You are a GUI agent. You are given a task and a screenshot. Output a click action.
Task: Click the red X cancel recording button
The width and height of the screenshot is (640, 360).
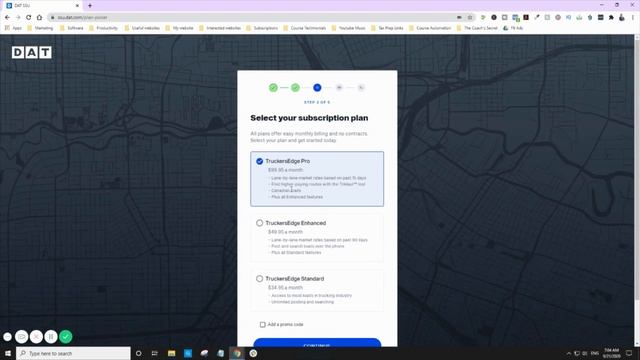[x=36, y=337]
